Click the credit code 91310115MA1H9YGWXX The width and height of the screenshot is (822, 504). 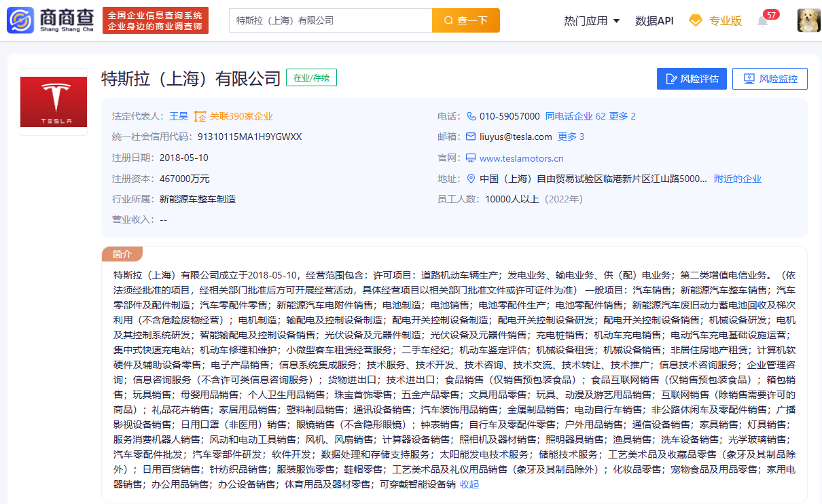pyautogui.click(x=250, y=137)
